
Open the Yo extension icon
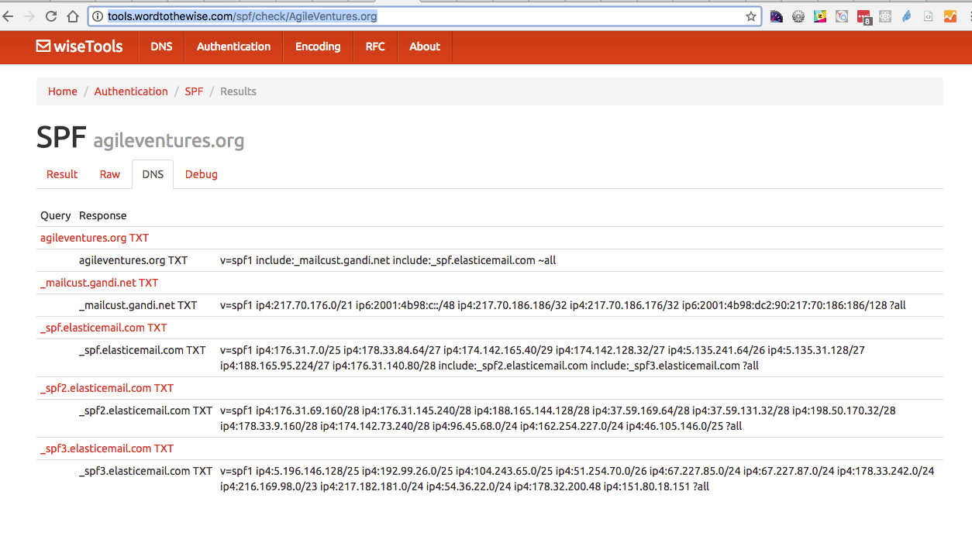point(842,16)
